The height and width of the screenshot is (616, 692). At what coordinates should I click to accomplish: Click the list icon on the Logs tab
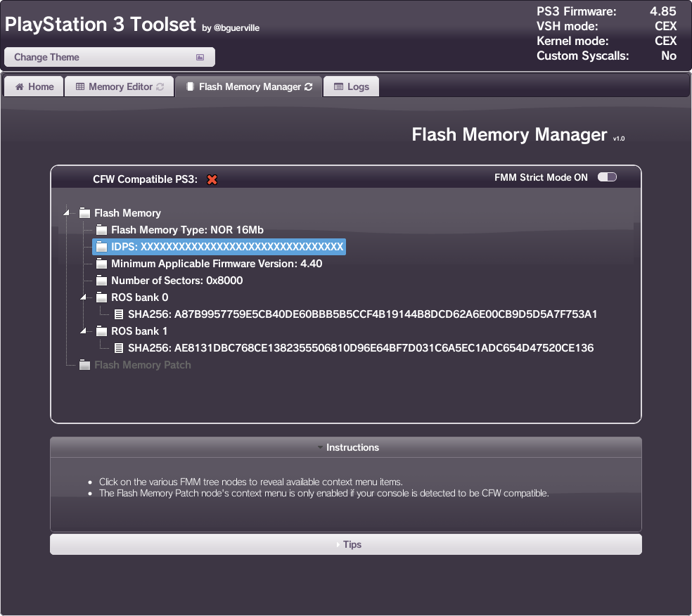(338, 87)
